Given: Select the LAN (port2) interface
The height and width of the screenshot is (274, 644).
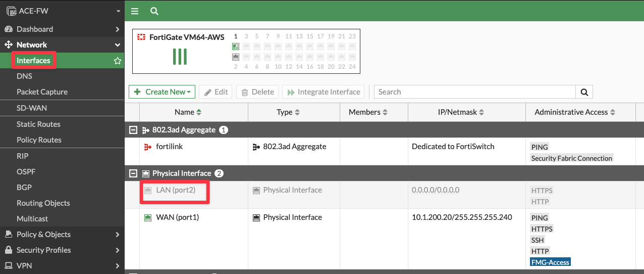Looking at the screenshot, I should tap(176, 190).
